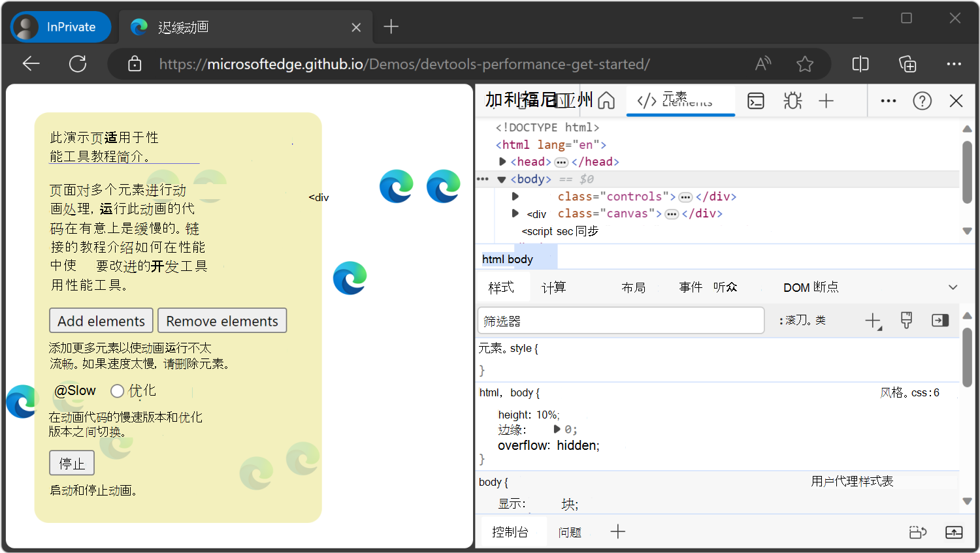Switch to 布局 layout tab
Viewport: 980px width, 553px height.
633,287
